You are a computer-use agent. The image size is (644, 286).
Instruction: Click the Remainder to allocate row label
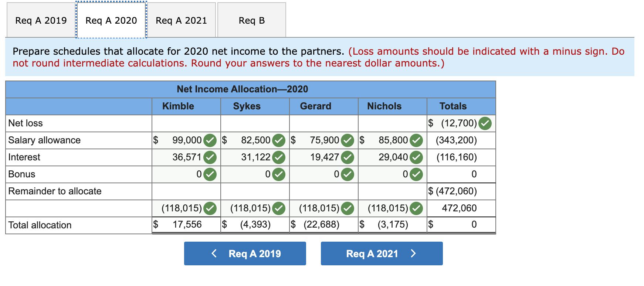pyautogui.click(x=55, y=191)
